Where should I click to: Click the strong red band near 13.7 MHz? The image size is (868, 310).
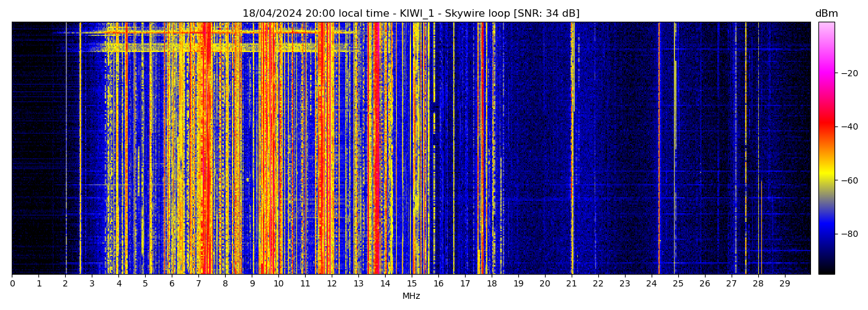pos(376,155)
